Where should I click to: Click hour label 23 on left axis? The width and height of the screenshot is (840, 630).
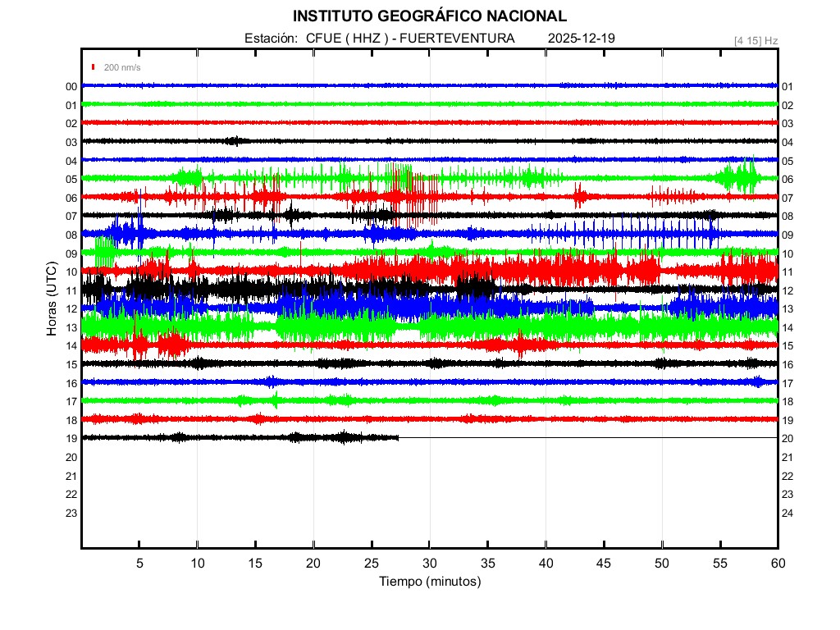(71, 513)
